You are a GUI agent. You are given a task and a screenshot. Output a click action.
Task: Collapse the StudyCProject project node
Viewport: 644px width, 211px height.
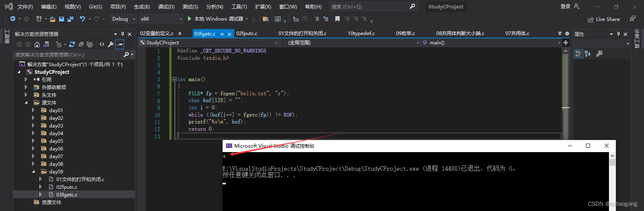coord(19,72)
